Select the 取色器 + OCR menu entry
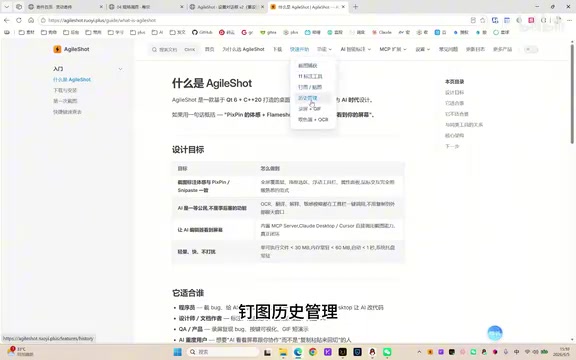 pyautogui.click(x=313, y=119)
